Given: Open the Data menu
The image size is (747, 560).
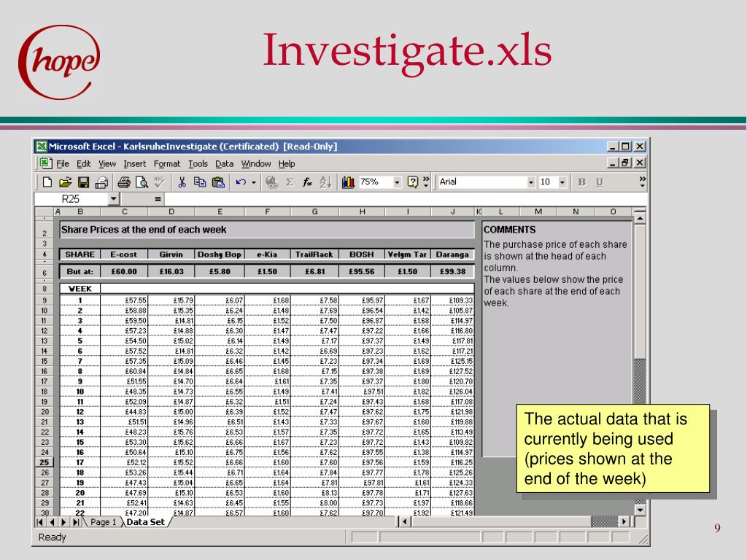Looking at the screenshot, I should point(225,164).
